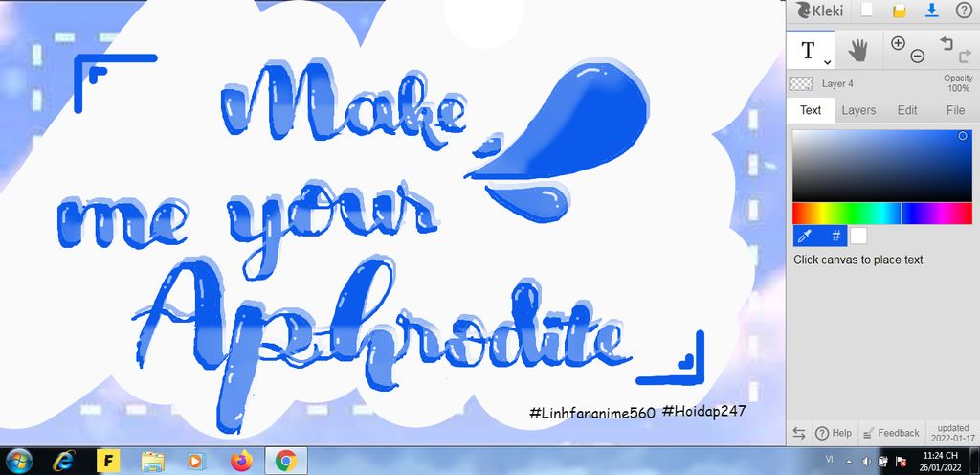Screen dimensions: 980x475
Task: Download the image with the blue arrow
Action: [932, 10]
